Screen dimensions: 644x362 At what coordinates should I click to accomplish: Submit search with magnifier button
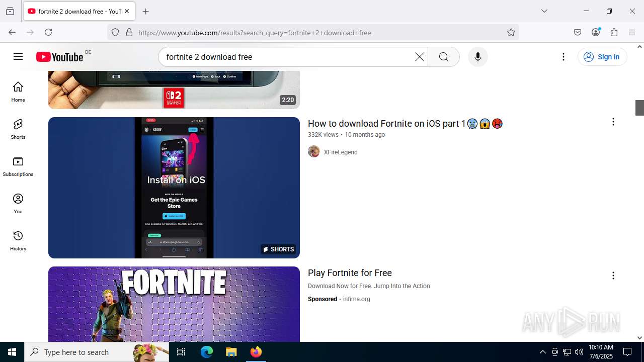click(x=444, y=57)
